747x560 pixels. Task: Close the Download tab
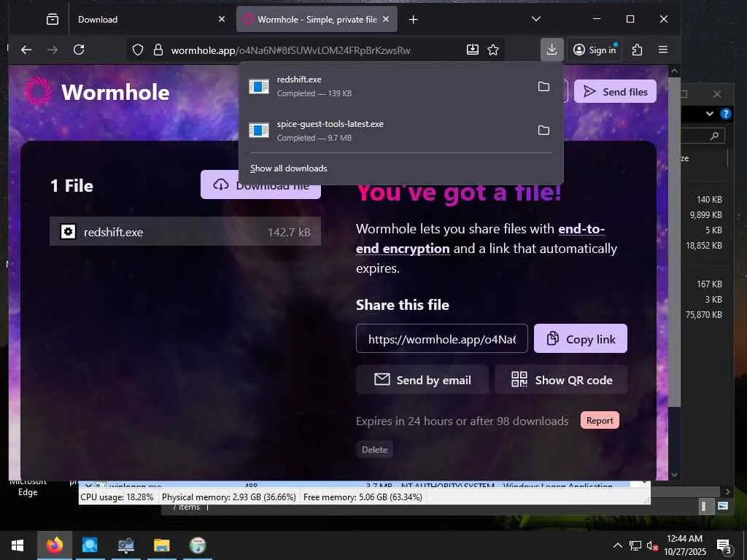pos(222,19)
